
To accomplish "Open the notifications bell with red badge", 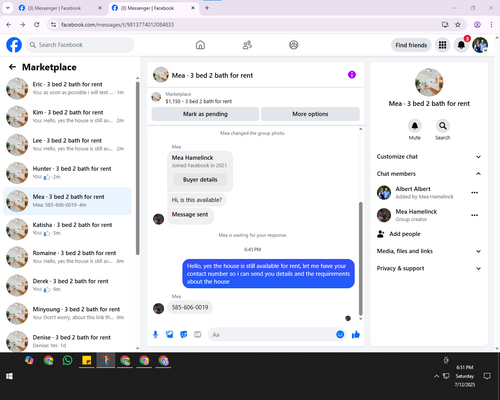I will pyautogui.click(x=461, y=45).
